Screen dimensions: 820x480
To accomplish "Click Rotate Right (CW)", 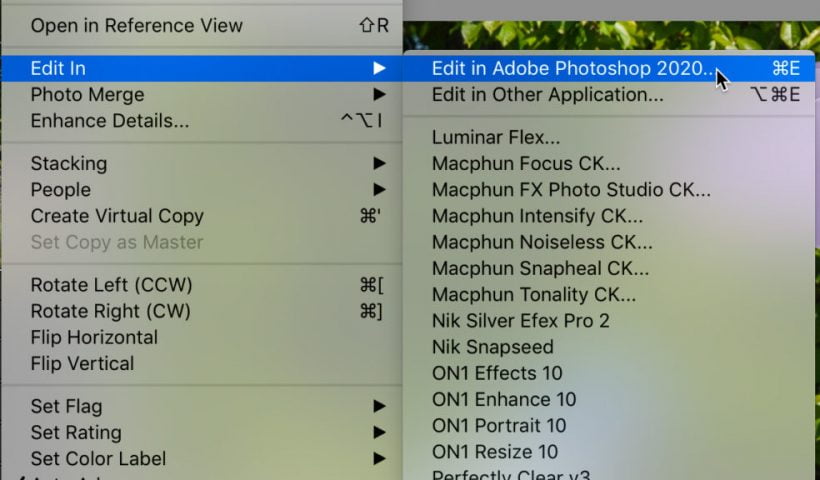I will click(201, 311).
